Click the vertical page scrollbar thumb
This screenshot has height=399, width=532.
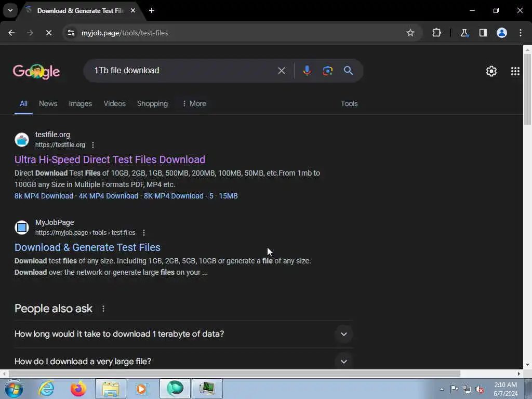[x=527, y=89]
